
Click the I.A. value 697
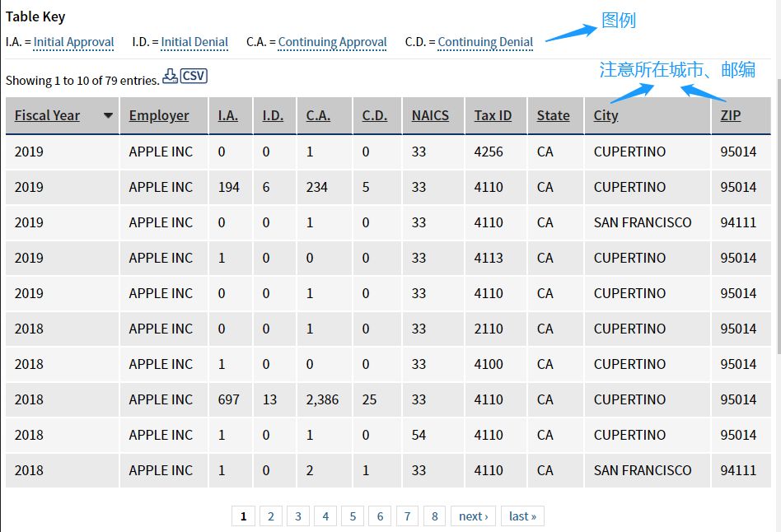tap(229, 399)
